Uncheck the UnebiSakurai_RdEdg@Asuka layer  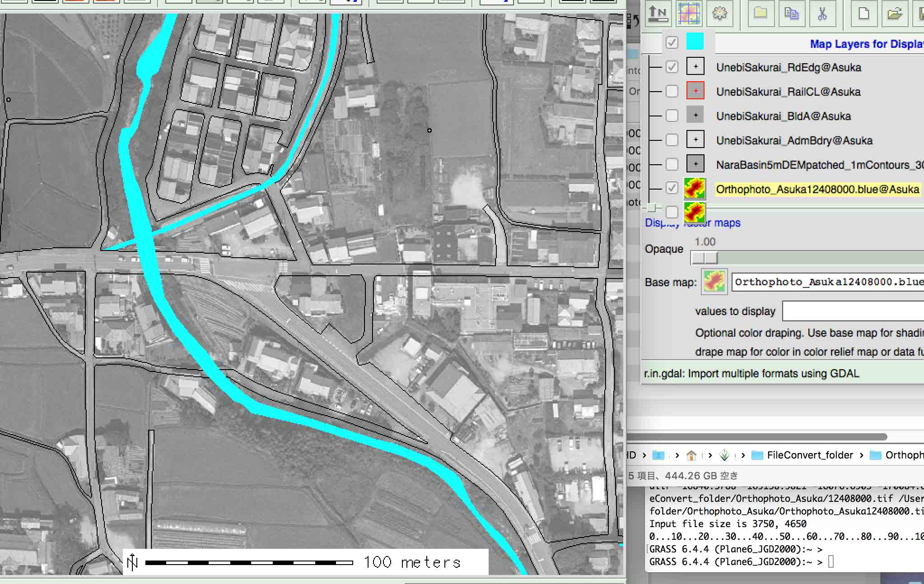672,67
